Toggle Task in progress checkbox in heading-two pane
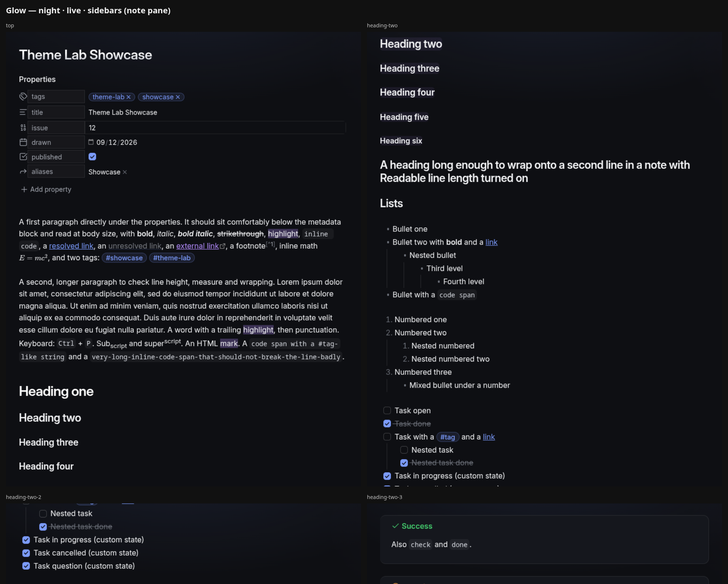The width and height of the screenshot is (728, 584). click(387, 476)
